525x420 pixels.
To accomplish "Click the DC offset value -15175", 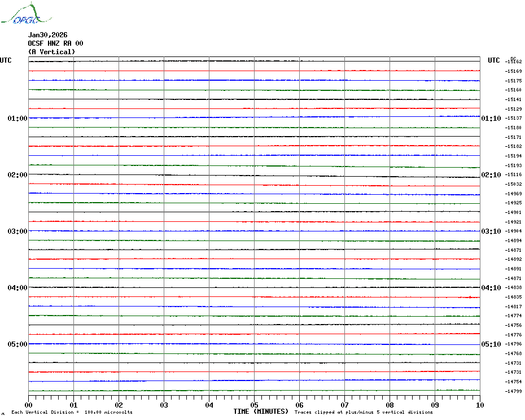I will point(514,81).
